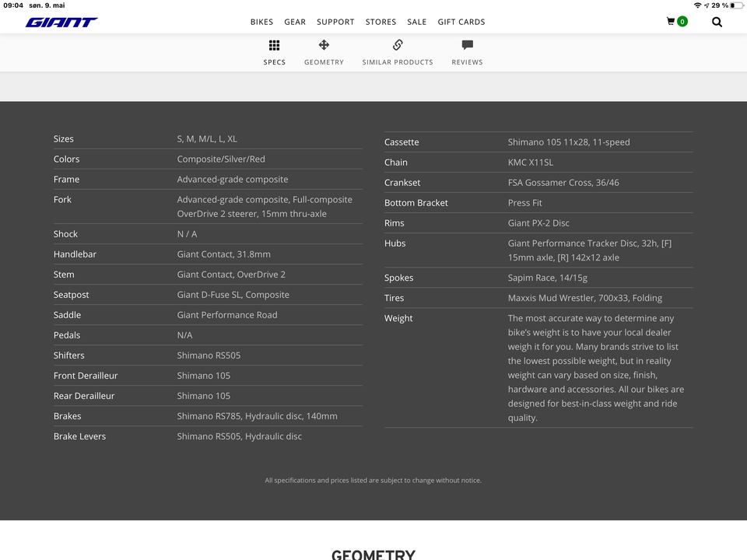Image resolution: width=747 pixels, height=560 pixels.
Task: Select the Specs tab label
Action: tap(275, 62)
